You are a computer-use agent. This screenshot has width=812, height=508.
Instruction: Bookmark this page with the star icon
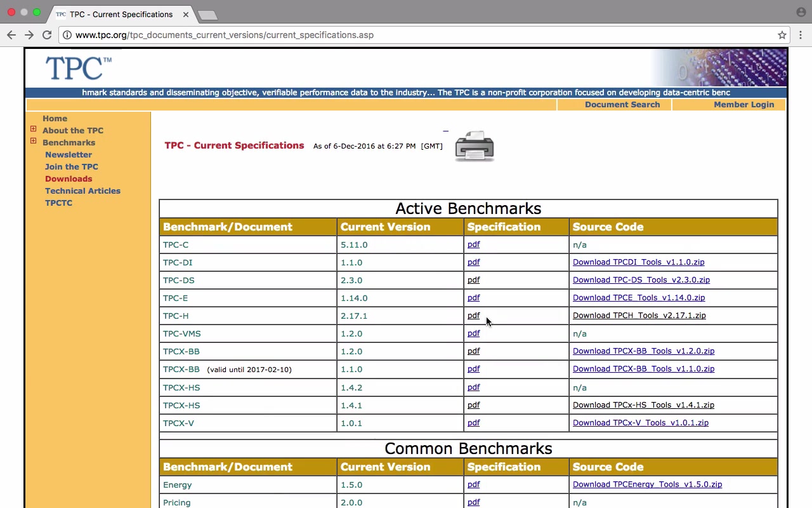point(782,35)
